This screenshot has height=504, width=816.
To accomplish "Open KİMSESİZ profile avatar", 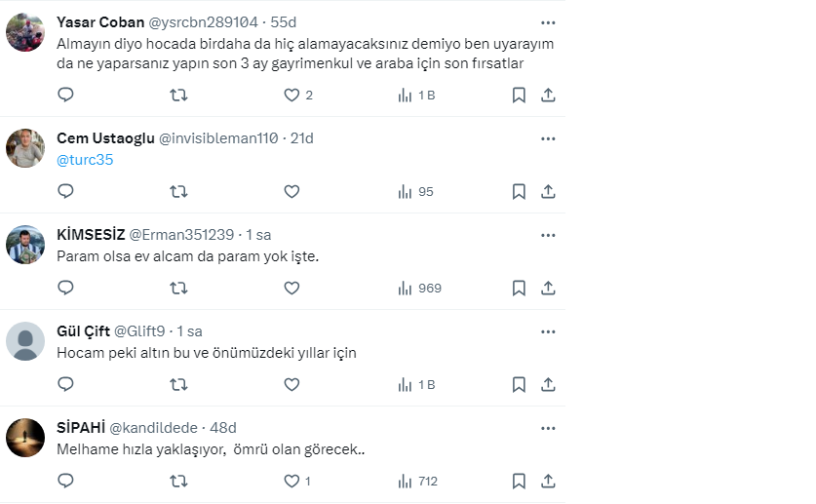I will coord(25,245).
